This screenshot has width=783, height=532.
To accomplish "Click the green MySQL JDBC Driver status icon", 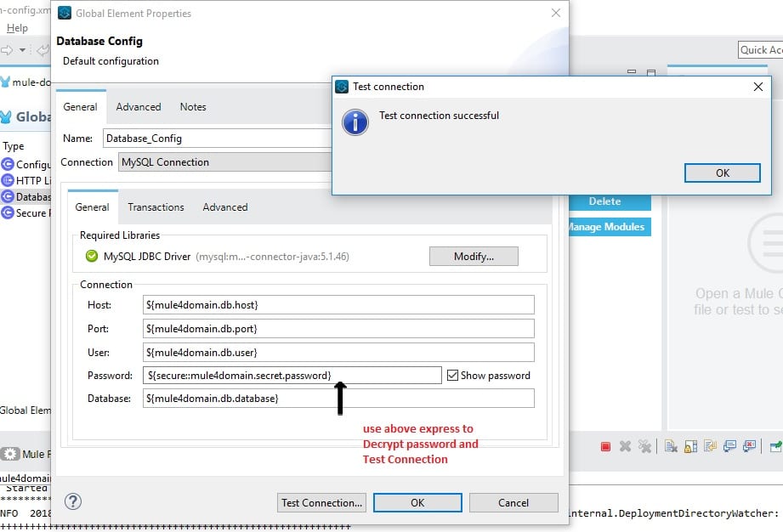I will point(92,256).
